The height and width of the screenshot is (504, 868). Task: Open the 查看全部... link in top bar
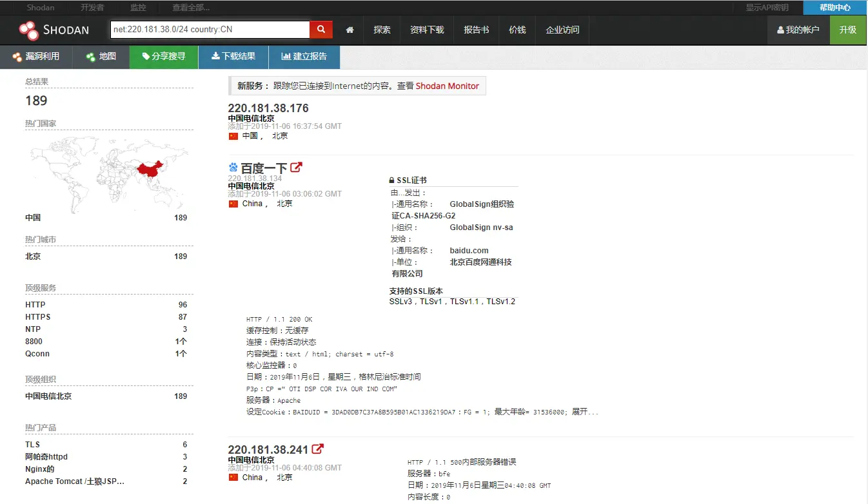click(191, 8)
